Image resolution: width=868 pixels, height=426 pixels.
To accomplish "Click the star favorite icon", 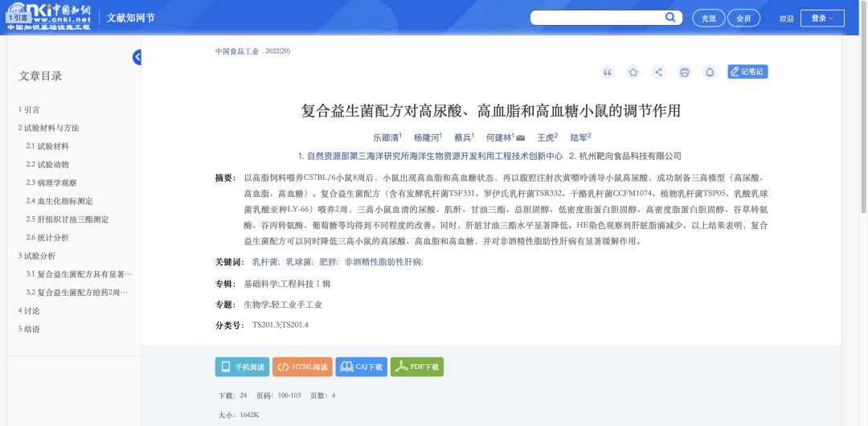I will (x=633, y=72).
